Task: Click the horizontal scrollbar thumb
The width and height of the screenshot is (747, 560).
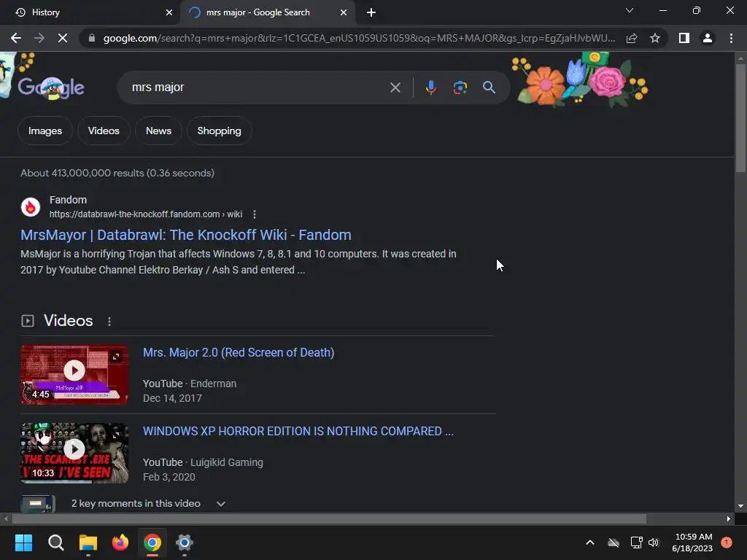Action: point(329,518)
